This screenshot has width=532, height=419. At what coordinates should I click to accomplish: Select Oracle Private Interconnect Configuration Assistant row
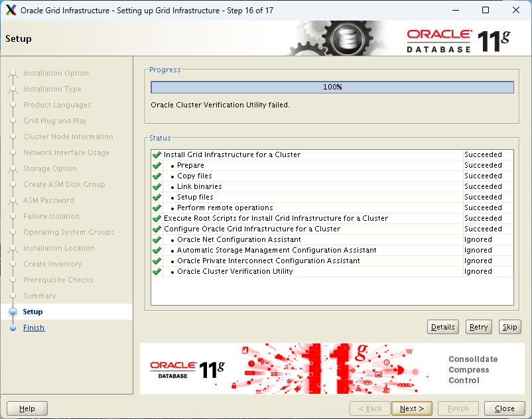pos(332,261)
